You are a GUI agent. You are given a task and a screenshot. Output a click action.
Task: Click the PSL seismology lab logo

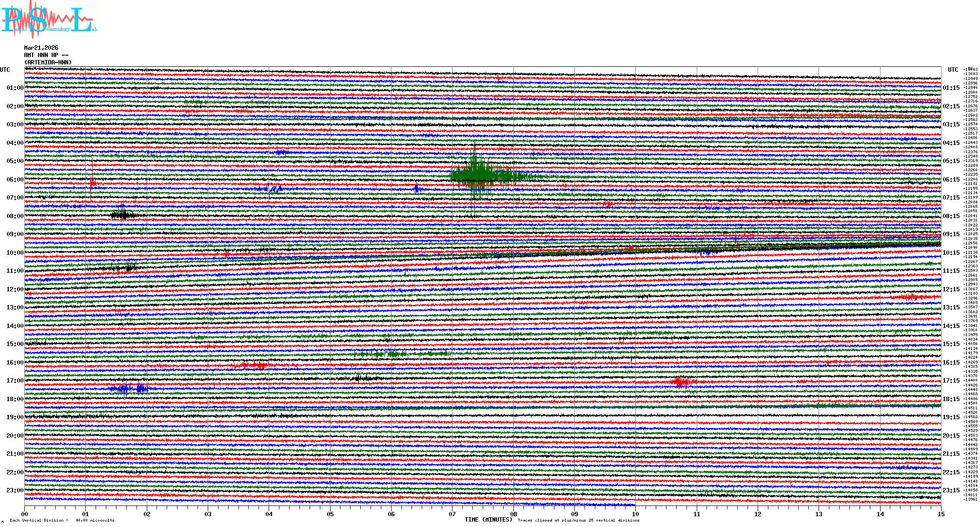pos(49,20)
